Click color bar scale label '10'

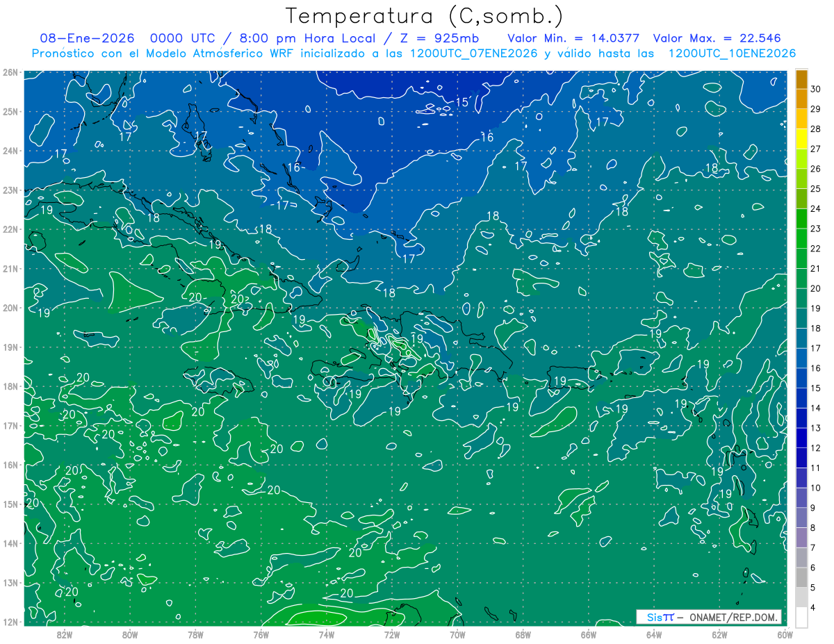[816, 488]
